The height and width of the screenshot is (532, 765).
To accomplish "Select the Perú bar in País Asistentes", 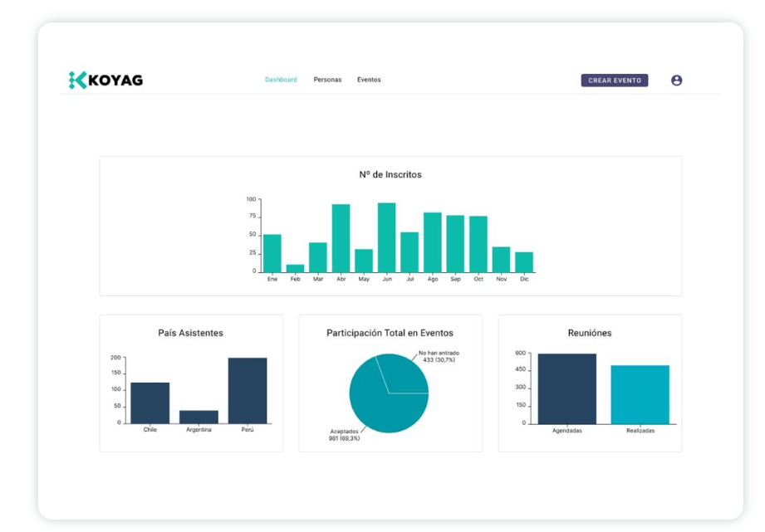I will click(x=248, y=390).
